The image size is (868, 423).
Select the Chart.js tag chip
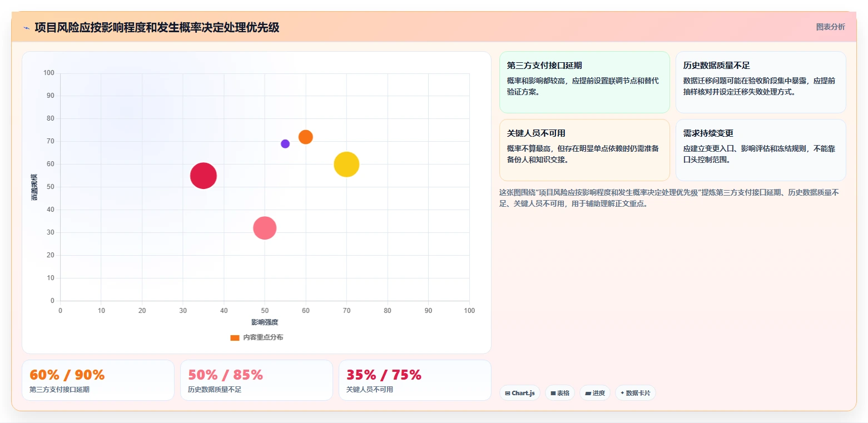[520, 393]
